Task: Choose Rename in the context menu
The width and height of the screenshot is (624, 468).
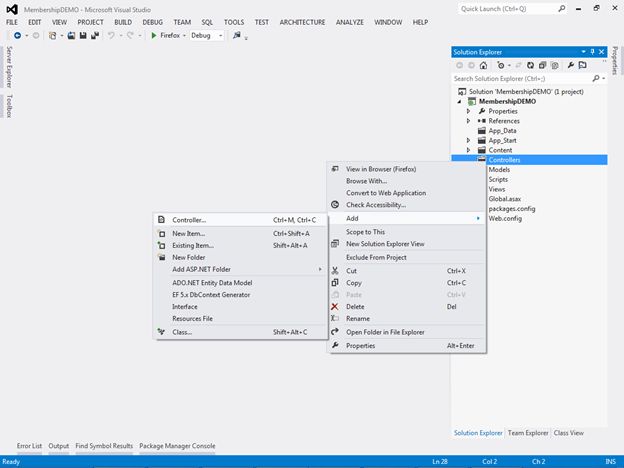Action: 407,318
